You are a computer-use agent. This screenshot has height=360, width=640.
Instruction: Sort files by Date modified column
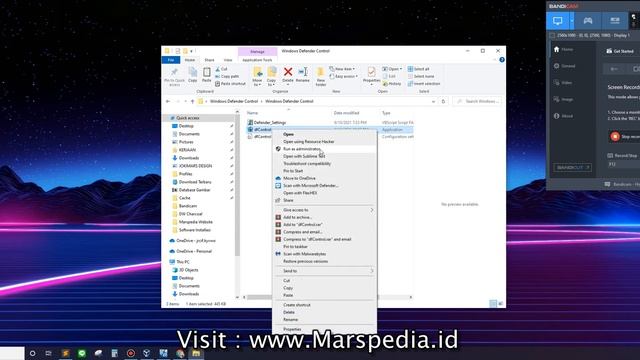346,113
